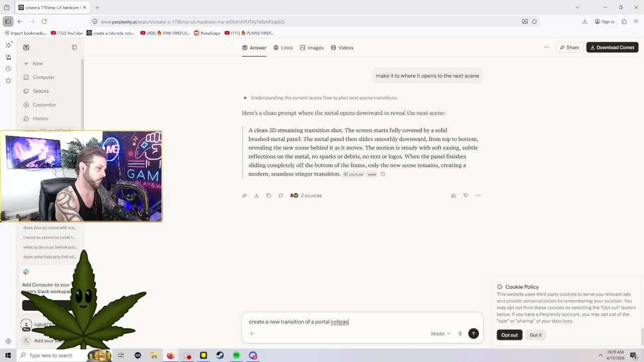Open the RuneScape bookmark
The image size is (644, 362).
[x=207, y=33]
